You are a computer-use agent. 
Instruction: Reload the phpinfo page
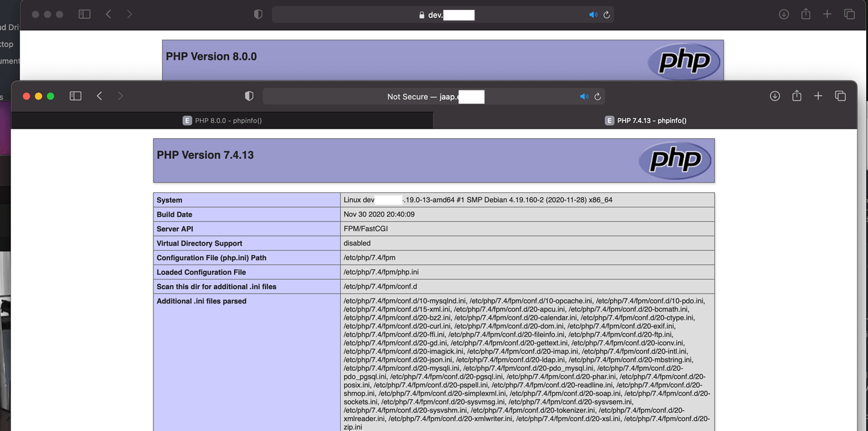point(598,96)
